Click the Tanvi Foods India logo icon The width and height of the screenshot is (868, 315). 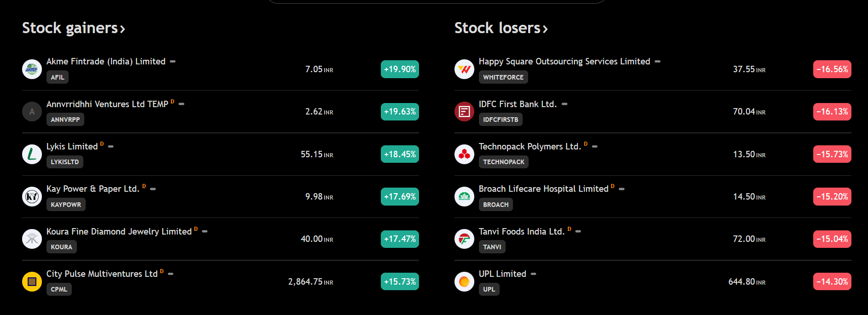(x=464, y=239)
